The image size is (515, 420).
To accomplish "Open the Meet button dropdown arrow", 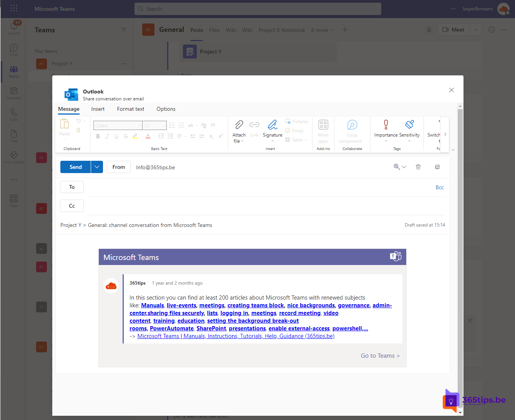I will pyautogui.click(x=476, y=29).
